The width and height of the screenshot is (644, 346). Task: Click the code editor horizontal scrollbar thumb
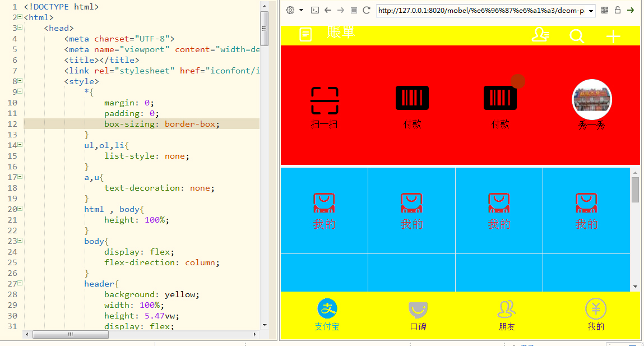pyautogui.click(x=71, y=334)
